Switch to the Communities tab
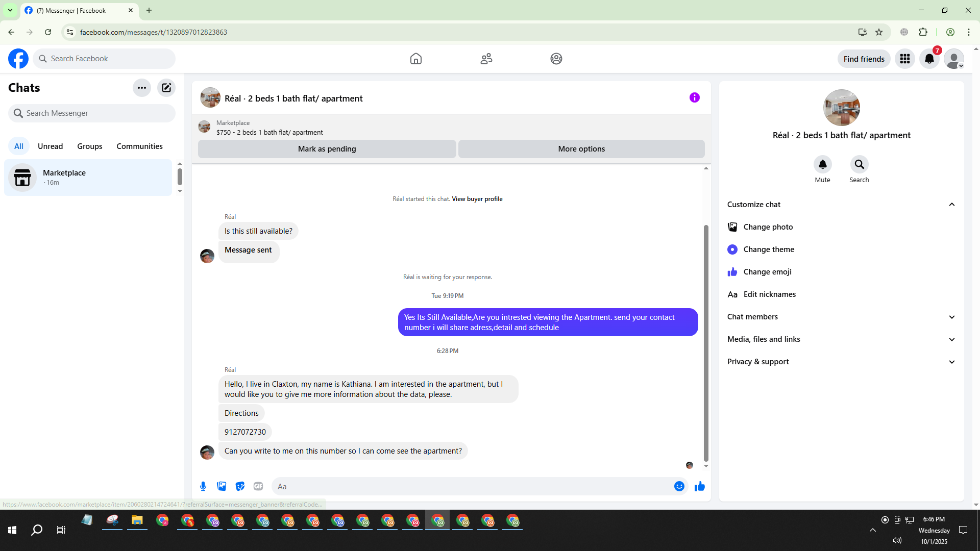This screenshot has height=551, width=980. tap(139, 146)
